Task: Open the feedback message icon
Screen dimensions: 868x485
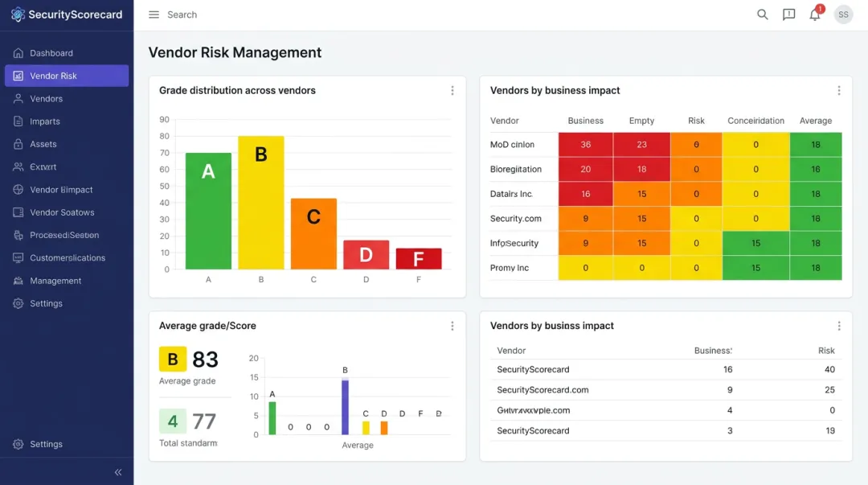Action: coord(789,14)
